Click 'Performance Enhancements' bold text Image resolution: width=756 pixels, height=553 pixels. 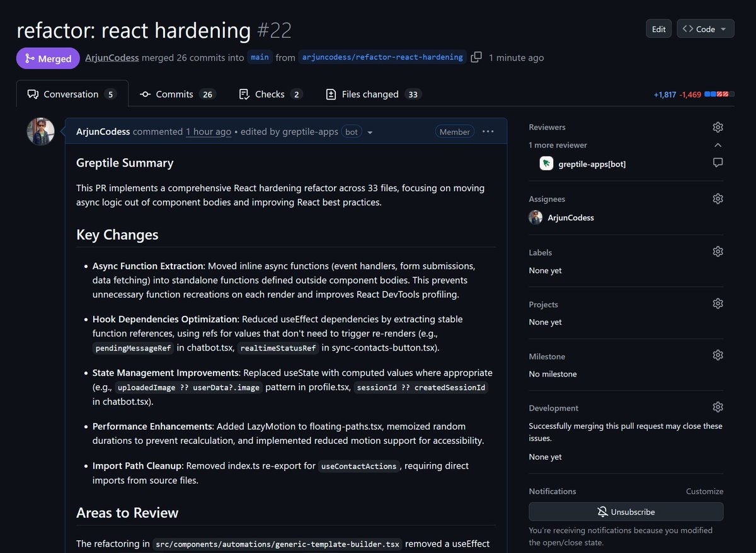pyautogui.click(x=152, y=426)
